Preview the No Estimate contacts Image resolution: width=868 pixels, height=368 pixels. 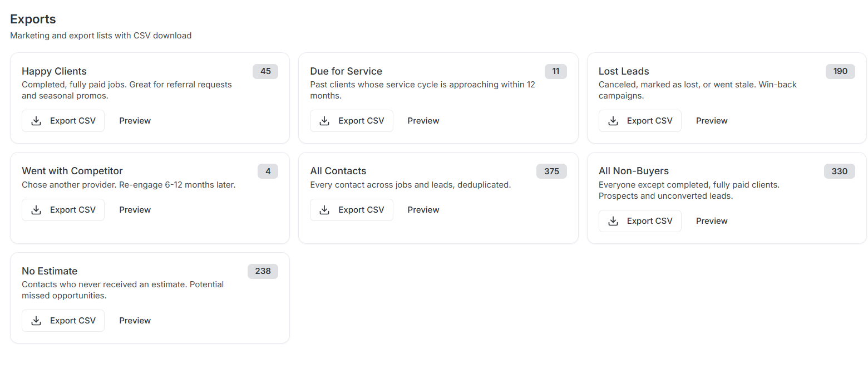(x=135, y=320)
